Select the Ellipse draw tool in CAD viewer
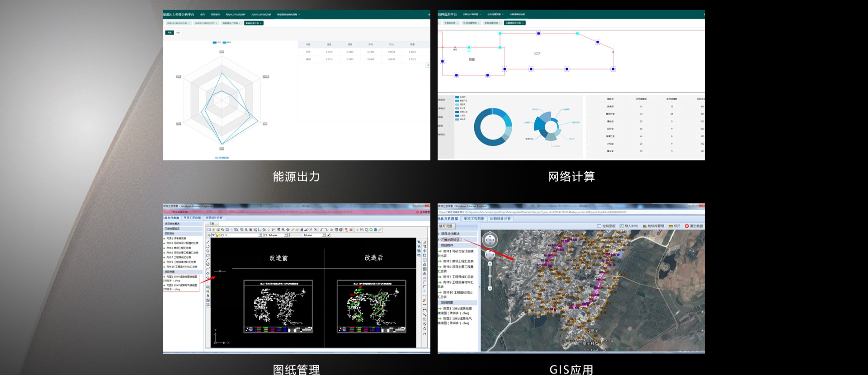The width and height of the screenshot is (868, 375). point(208,273)
